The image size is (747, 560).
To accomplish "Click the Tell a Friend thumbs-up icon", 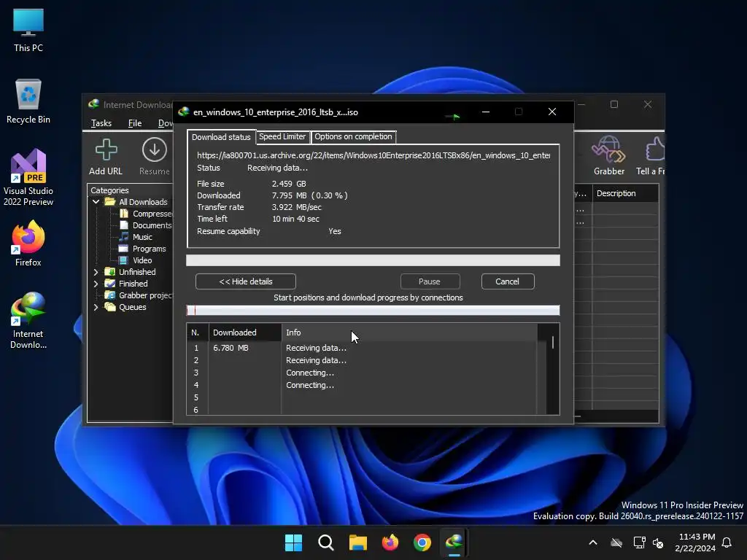I will (654, 150).
